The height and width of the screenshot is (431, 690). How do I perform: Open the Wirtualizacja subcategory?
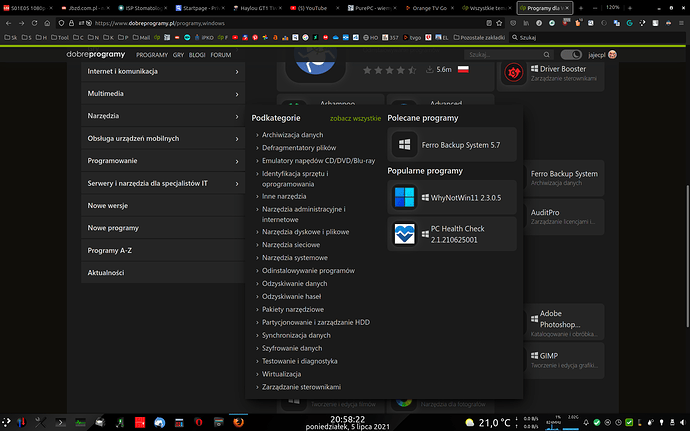(282, 374)
